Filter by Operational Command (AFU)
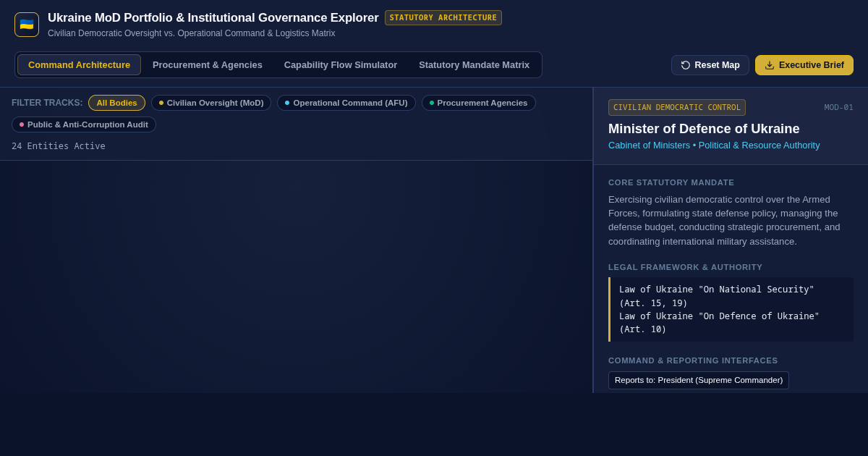The image size is (868, 456). (x=346, y=103)
